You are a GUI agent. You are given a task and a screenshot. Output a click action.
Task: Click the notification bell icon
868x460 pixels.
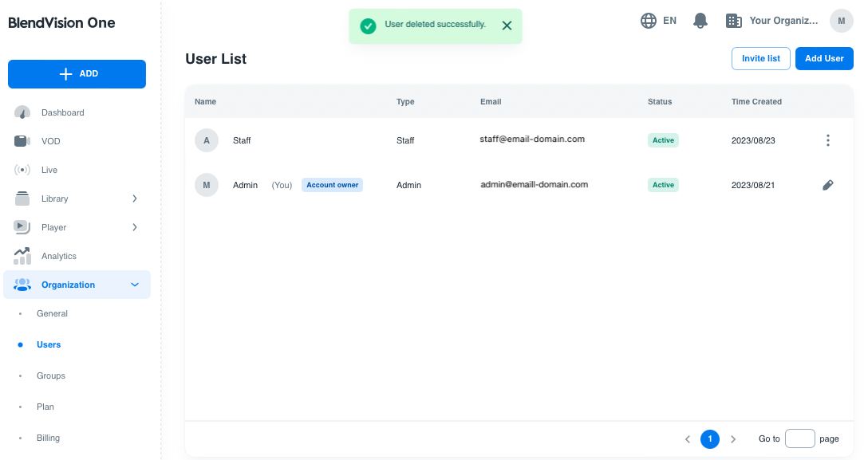coord(700,21)
